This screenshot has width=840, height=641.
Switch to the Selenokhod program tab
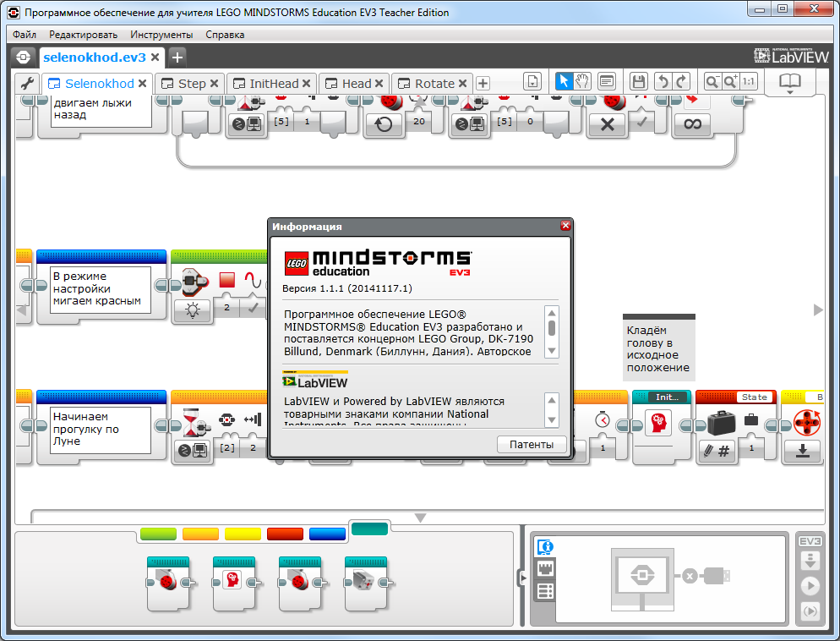click(x=99, y=84)
